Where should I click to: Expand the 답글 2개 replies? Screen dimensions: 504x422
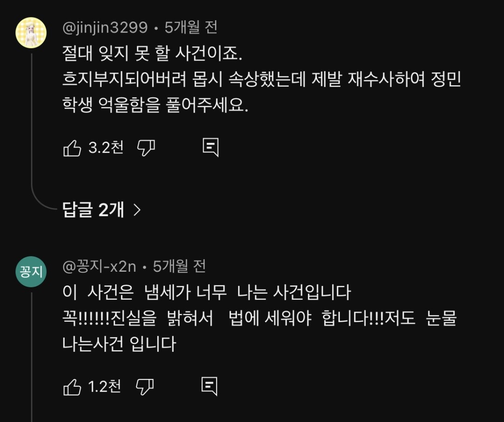pos(93,210)
